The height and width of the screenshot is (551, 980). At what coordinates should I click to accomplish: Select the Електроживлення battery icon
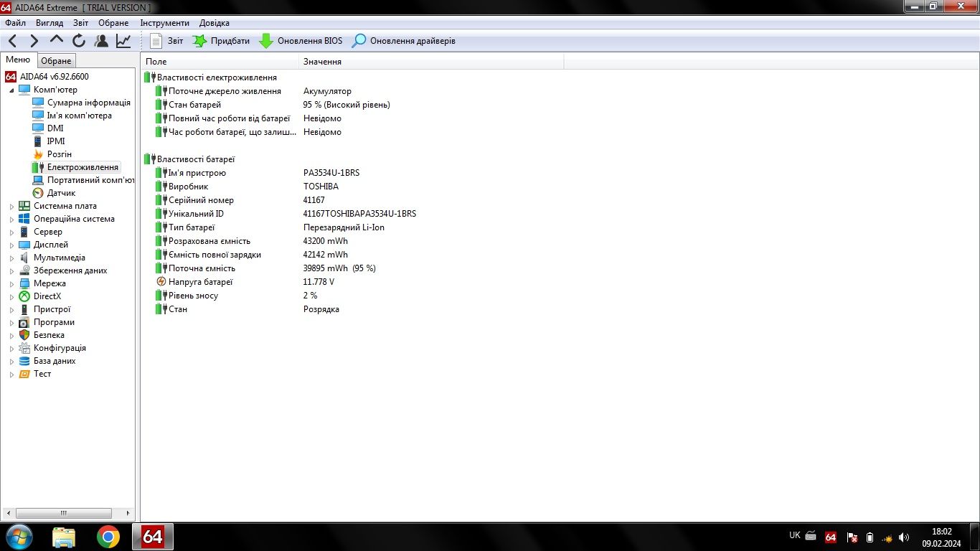[x=38, y=167]
